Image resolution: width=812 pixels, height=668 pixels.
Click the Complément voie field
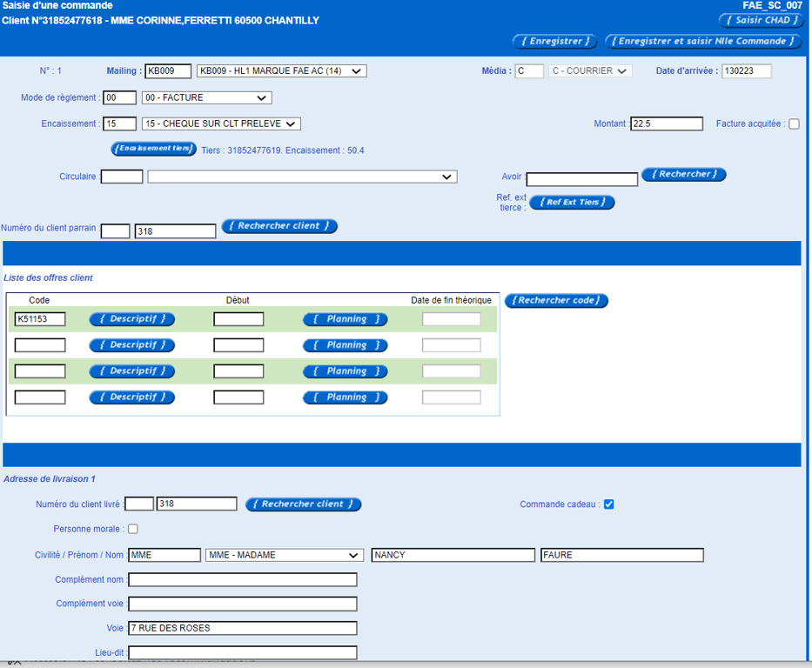pos(242,604)
